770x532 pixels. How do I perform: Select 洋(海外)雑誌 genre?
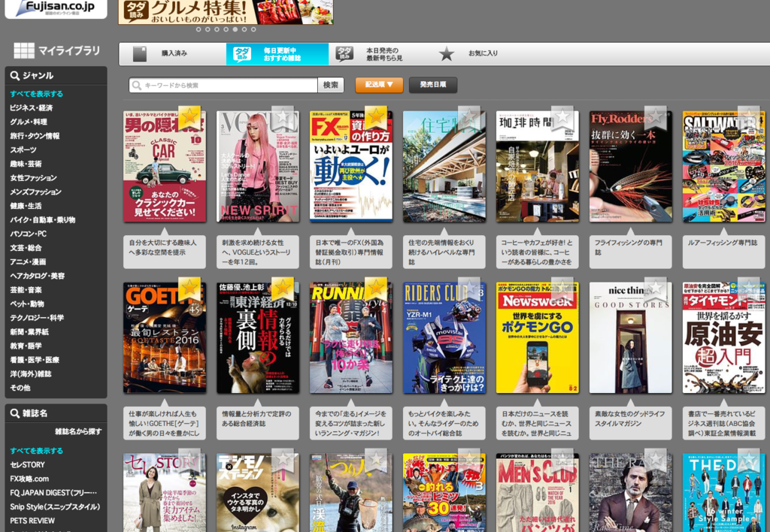click(x=30, y=374)
